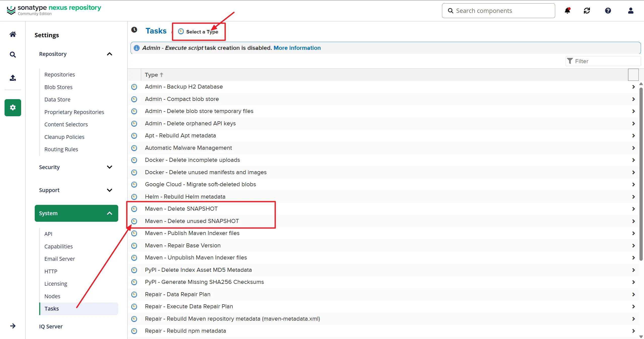Image resolution: width=644 pixels, height=339 pixels.
Task: Click clock icon beside Apt - Rebuild Apt metadata
Action: (134, 136)
